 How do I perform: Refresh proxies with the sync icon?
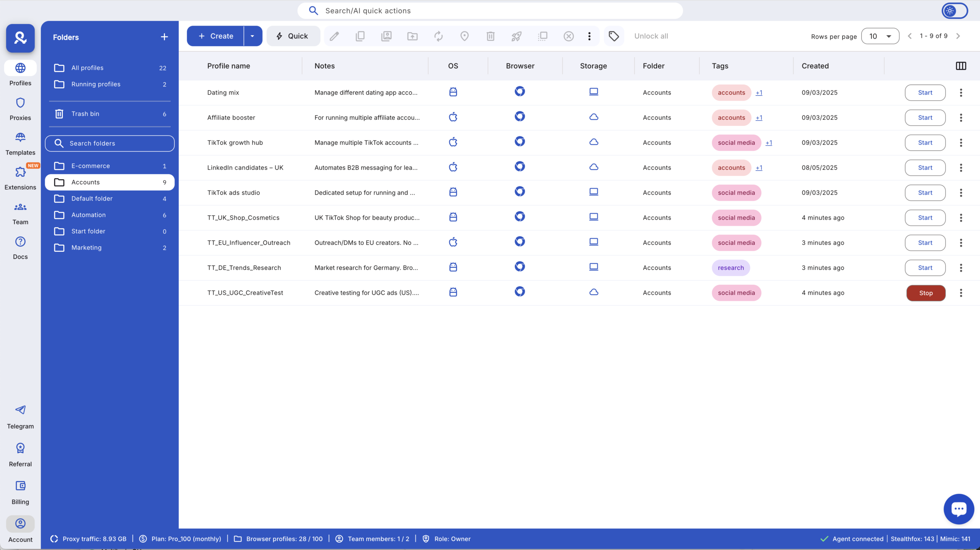click(438, 36)
